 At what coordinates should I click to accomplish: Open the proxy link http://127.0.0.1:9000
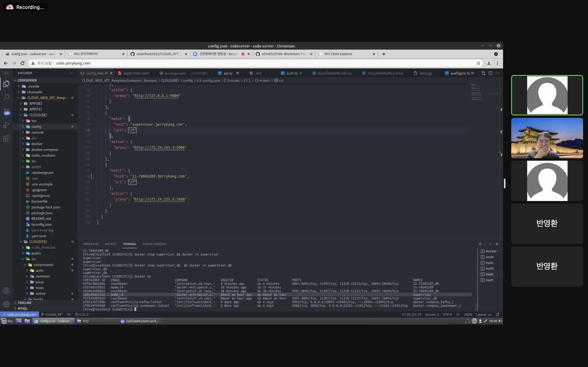pos(156,96)
